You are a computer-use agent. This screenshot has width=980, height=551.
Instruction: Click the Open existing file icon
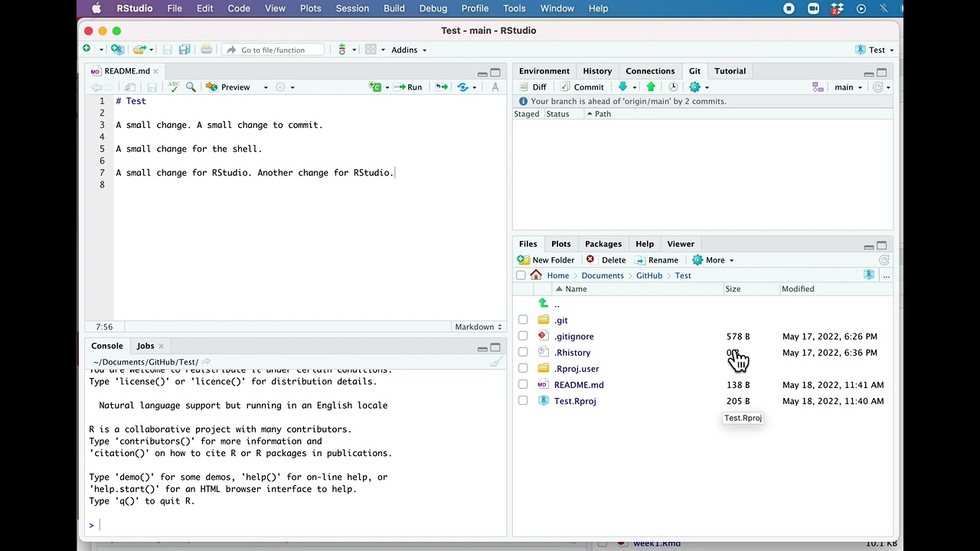[139, 50]
